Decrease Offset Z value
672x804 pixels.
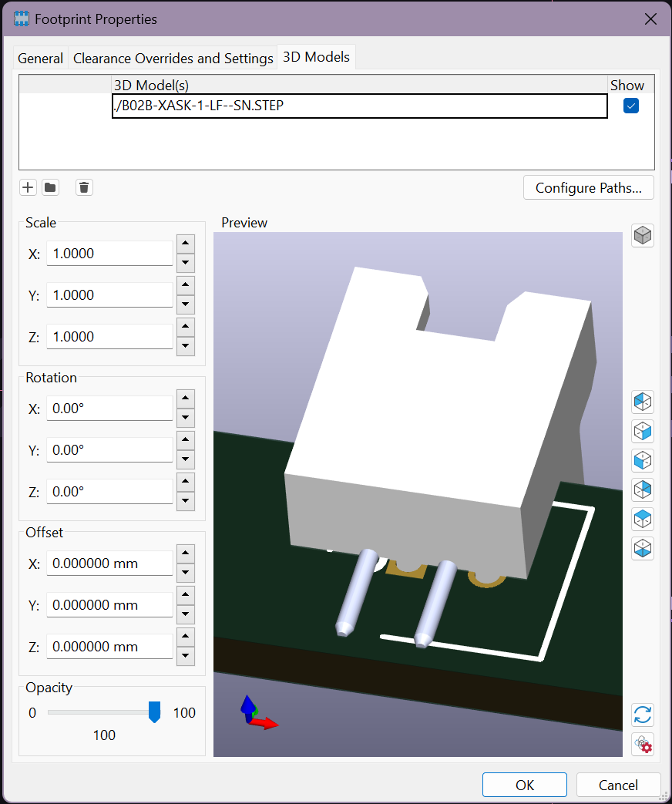186,656
